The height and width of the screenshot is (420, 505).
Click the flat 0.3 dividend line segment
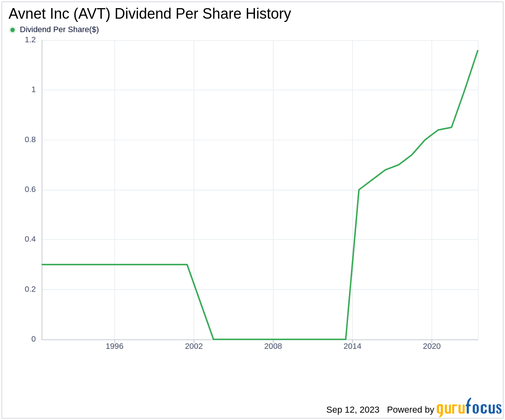tap(114, 264)
